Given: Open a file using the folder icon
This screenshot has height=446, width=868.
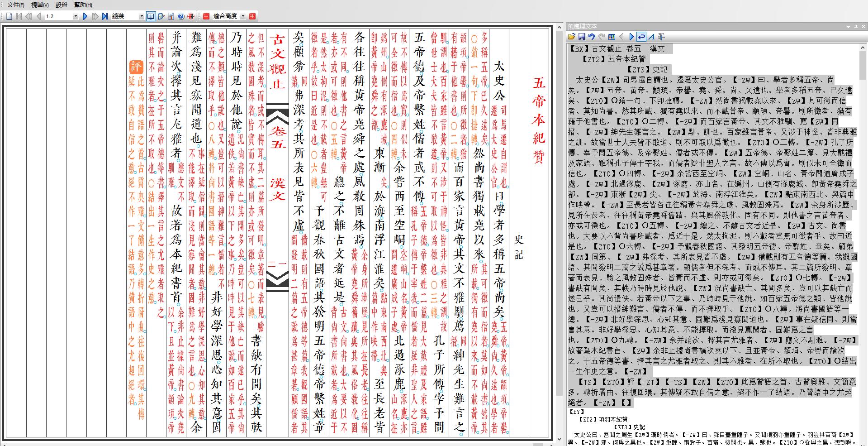Looking at the screenshot, I should point(571,37).
